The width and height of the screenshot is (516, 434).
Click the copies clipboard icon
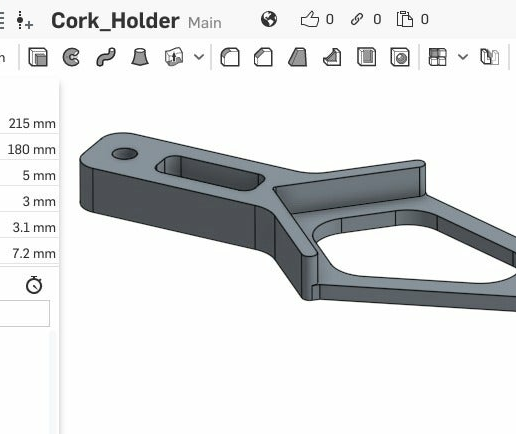pyautogui.click(x=405, y=19)
